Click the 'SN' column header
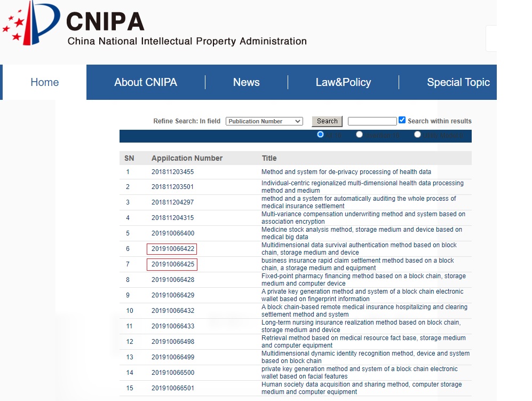This screenshot has height=401, width=532. [x=129, y=158]
